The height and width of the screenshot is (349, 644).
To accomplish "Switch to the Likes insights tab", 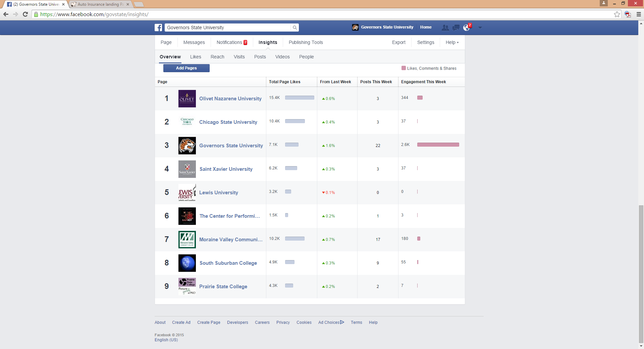I will 196,57.
